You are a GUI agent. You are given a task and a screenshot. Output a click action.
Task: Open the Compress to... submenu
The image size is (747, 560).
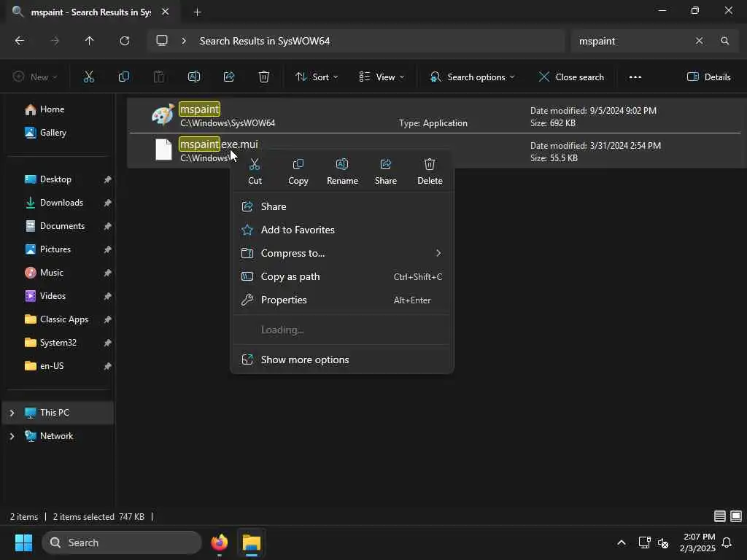[341, 253]
